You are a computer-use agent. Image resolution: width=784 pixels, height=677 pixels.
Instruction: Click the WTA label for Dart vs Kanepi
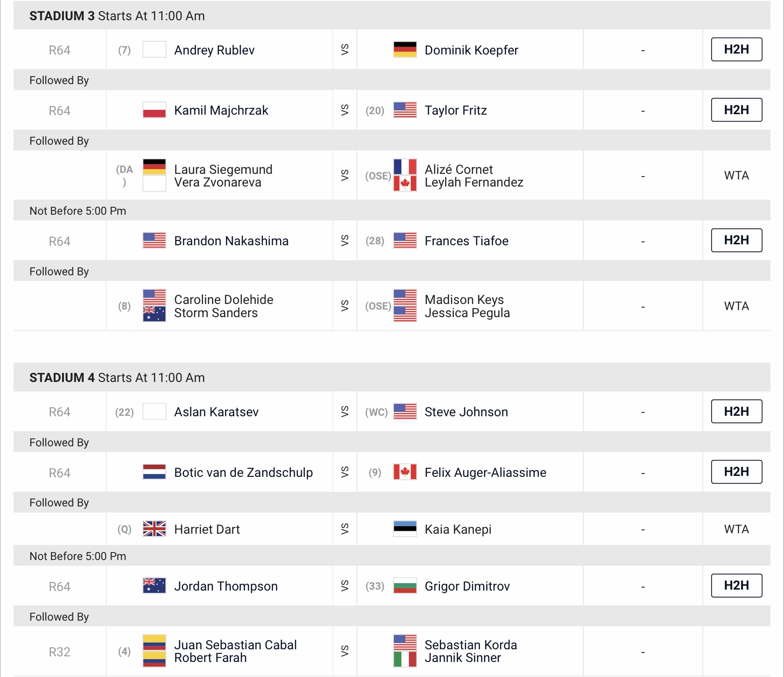pyautogui.click(x=737, y=529)
